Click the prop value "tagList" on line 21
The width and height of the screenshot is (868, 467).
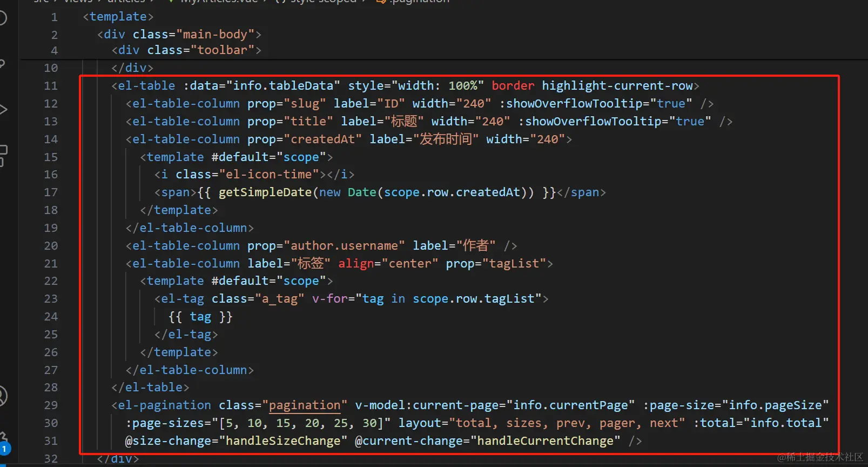(x=514, y=263)
